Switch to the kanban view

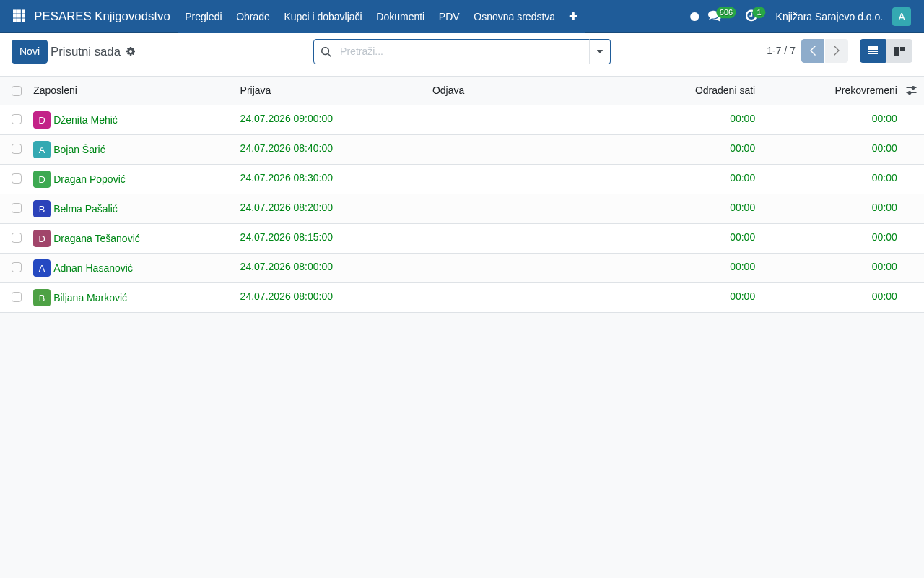899,51
